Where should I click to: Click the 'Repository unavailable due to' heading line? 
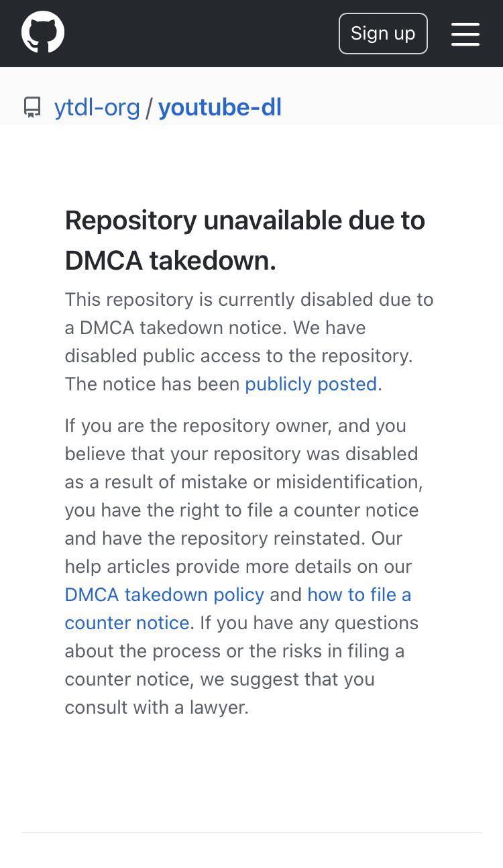click(x=245, y=220)
